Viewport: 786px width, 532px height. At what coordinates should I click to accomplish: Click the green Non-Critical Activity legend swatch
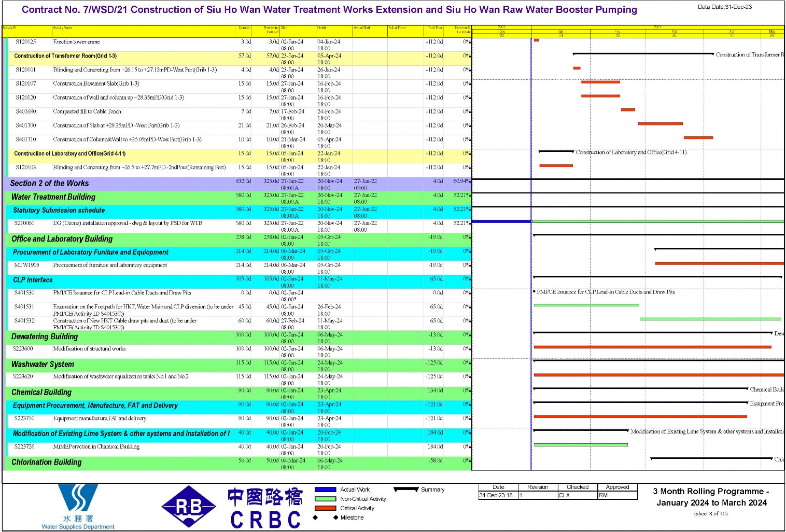pos(326,499)
